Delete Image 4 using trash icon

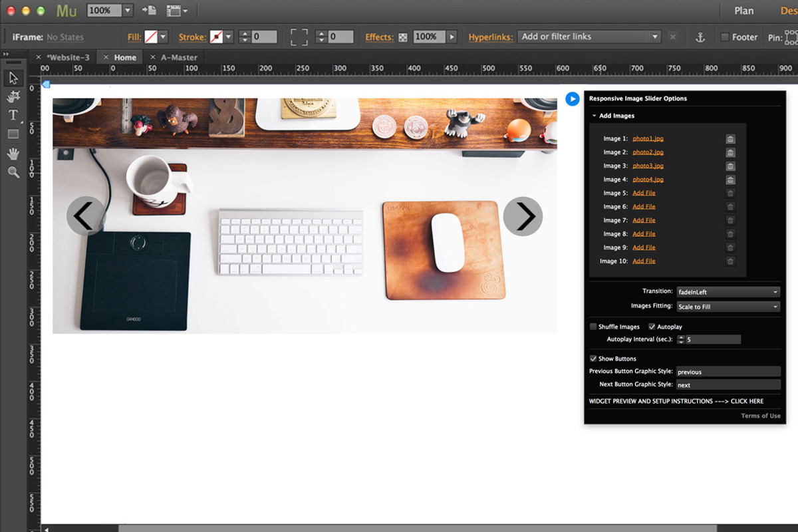[x=730, y=180]
